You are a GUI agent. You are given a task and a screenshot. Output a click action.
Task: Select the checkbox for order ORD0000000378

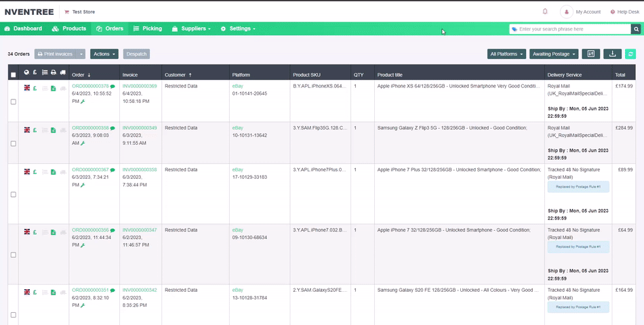(14, 102)
